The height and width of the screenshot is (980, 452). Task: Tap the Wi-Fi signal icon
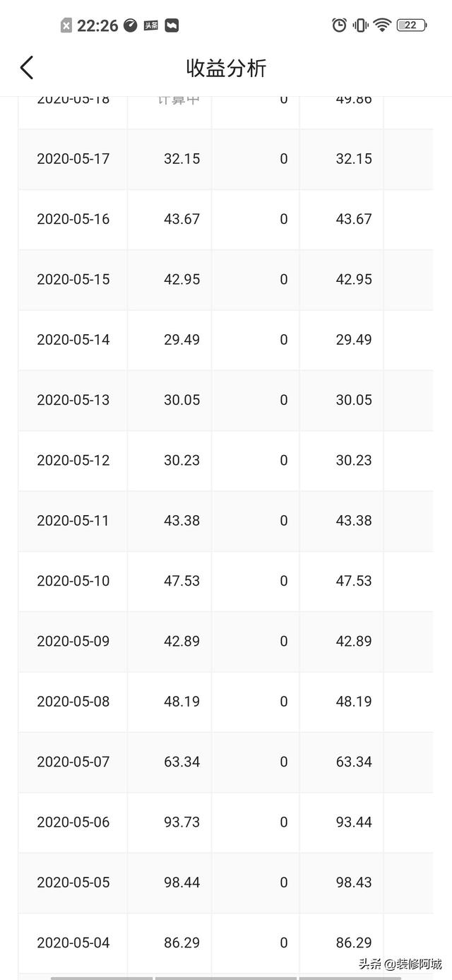point(382,25)
